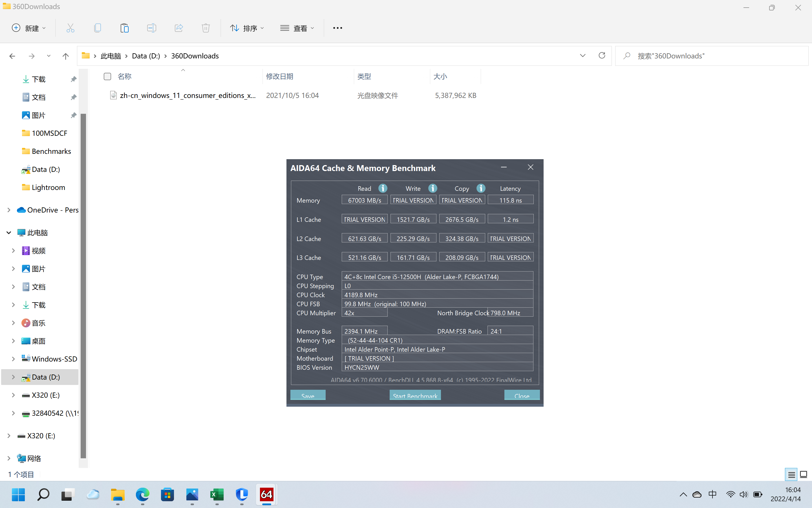
Task: Open the volume speaker tray icon
Action: 743,494
